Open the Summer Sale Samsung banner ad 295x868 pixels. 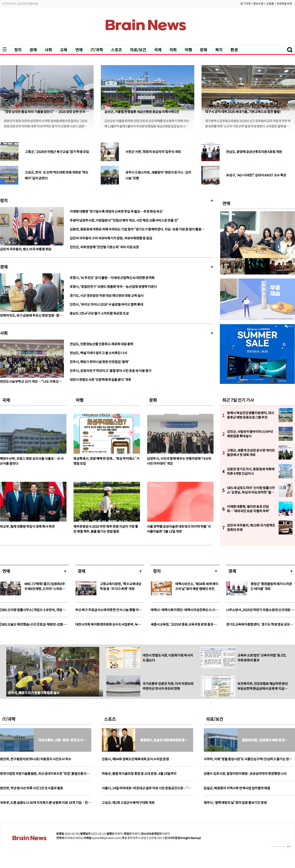click(x=257, y=354)
